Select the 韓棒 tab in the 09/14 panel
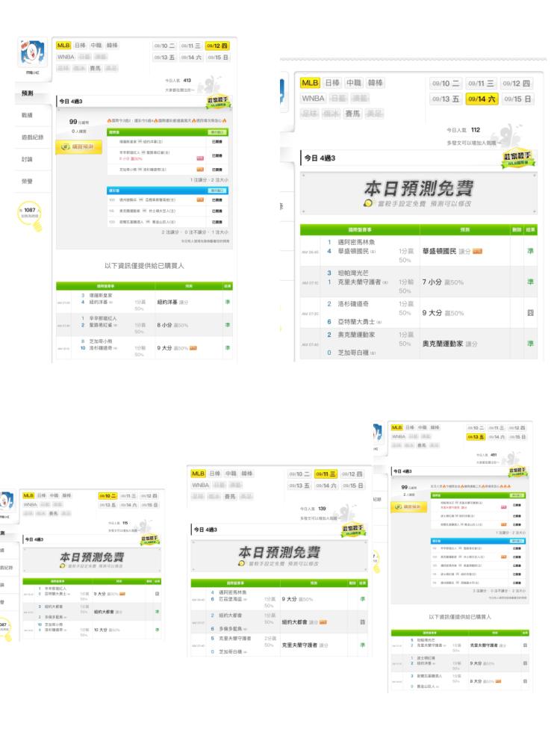The height and width of the screenshot is (747, 560). tap(376, 83)
